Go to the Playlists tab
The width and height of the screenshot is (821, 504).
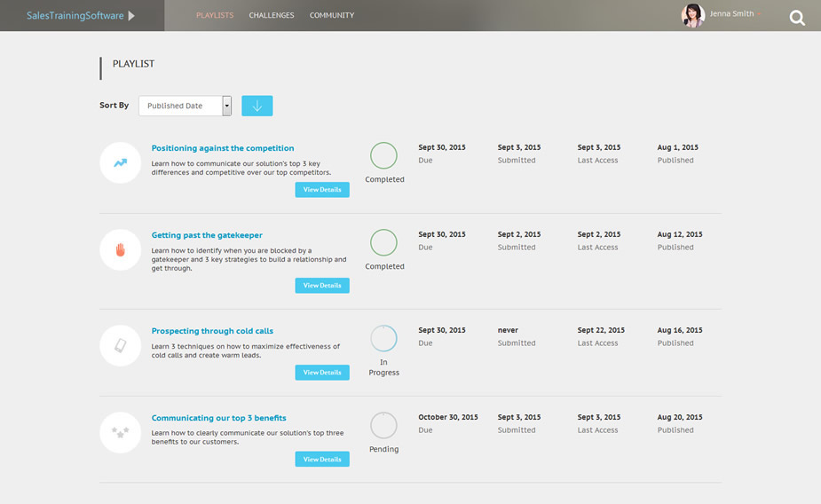pyautogui.click(x=215, y=15)
